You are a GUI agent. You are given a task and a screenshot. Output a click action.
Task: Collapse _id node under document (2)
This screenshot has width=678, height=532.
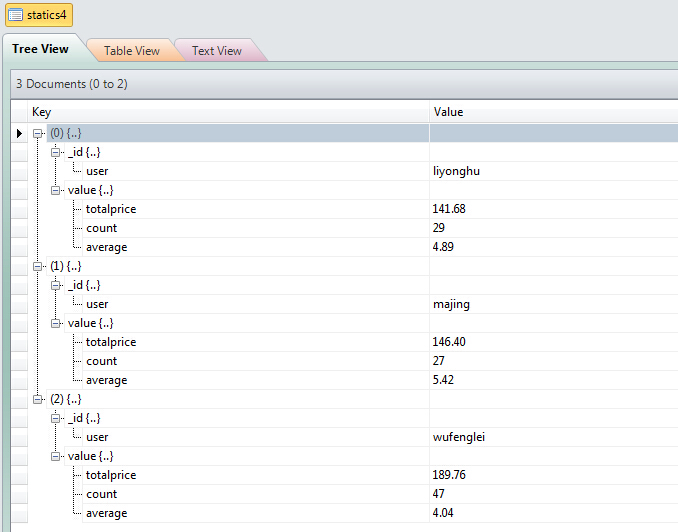pos(55,418)
